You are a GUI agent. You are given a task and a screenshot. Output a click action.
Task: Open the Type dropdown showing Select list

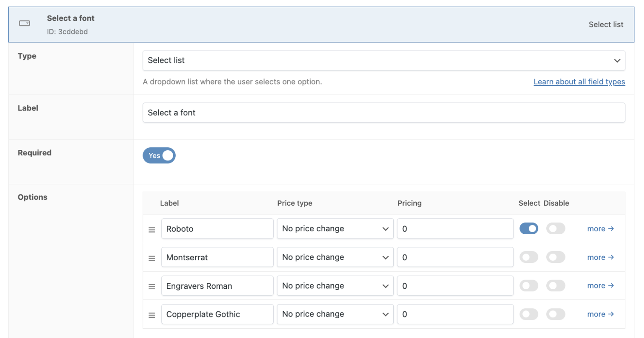(x=384, y=60)
